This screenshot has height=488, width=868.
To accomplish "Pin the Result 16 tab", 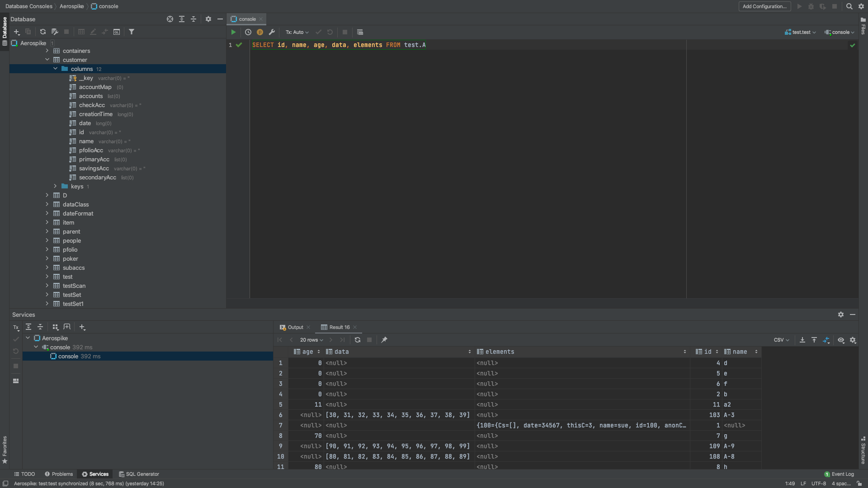I will point(384,340).
